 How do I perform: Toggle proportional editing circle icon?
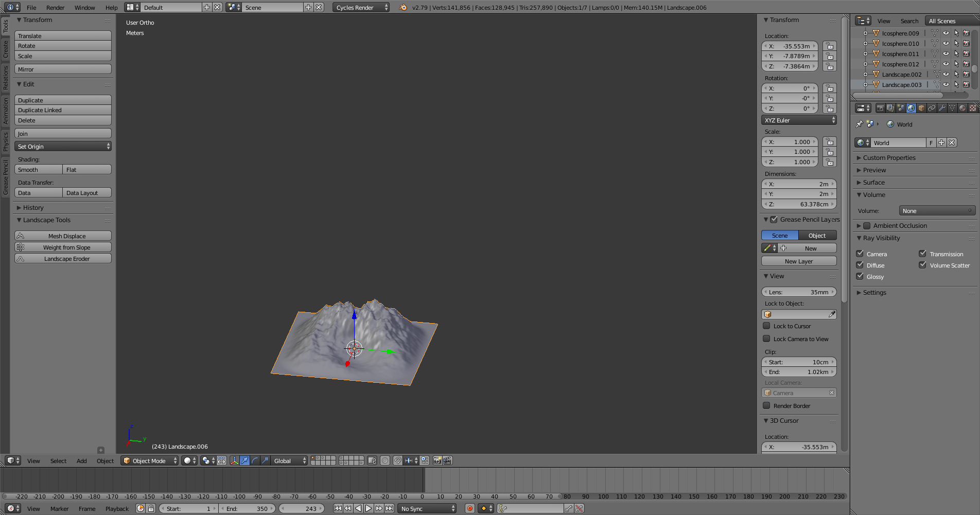pos(385,460)
